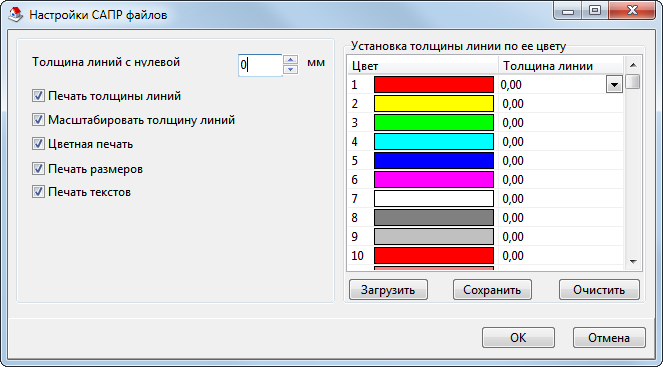
Task: Select red color swatch in row 1
Action: (434, 85)
